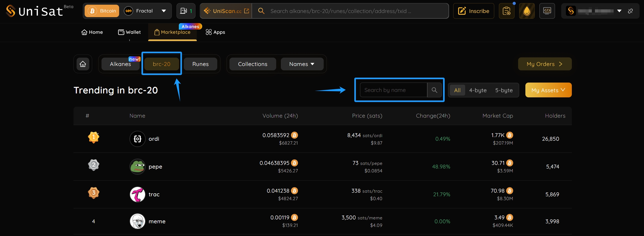This screenshot has height=236, width=644.
Task: Open My Orders page
Action: point(545,64)
